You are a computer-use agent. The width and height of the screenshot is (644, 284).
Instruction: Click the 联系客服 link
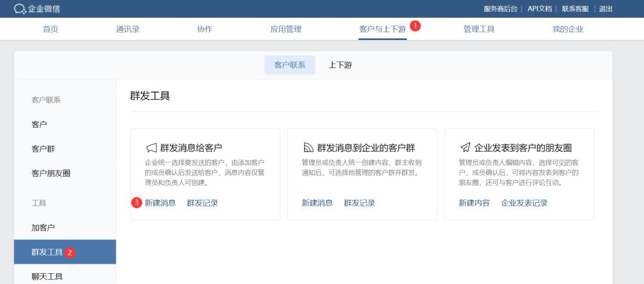(575, 8)
